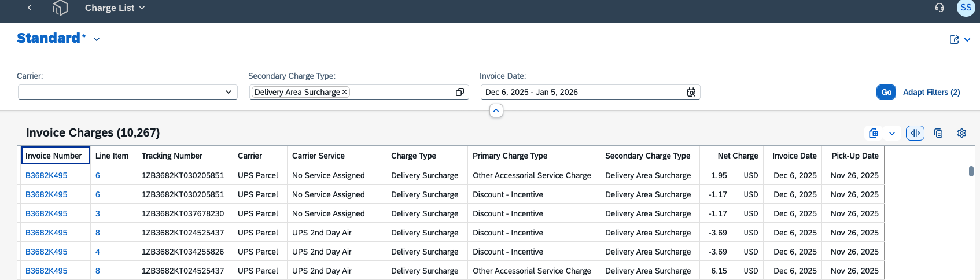Click Secondary Charge Type column header
The width and height of the screenshot is (980, 280).
650,156
